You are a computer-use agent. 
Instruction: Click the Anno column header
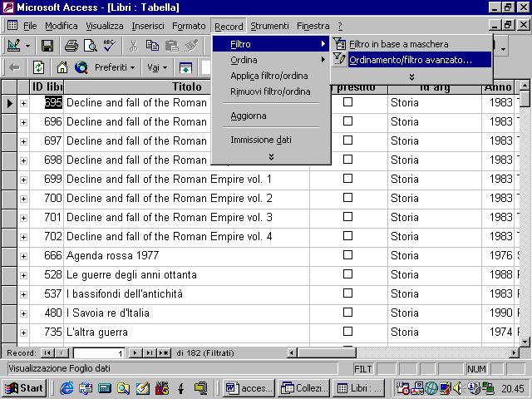point(498,87)
